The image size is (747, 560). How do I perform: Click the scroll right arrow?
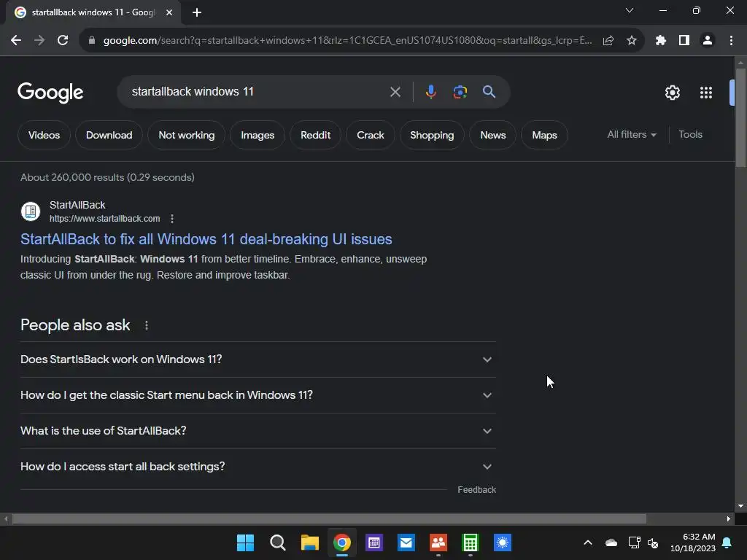pyautogui.click(x=728, y=518)
